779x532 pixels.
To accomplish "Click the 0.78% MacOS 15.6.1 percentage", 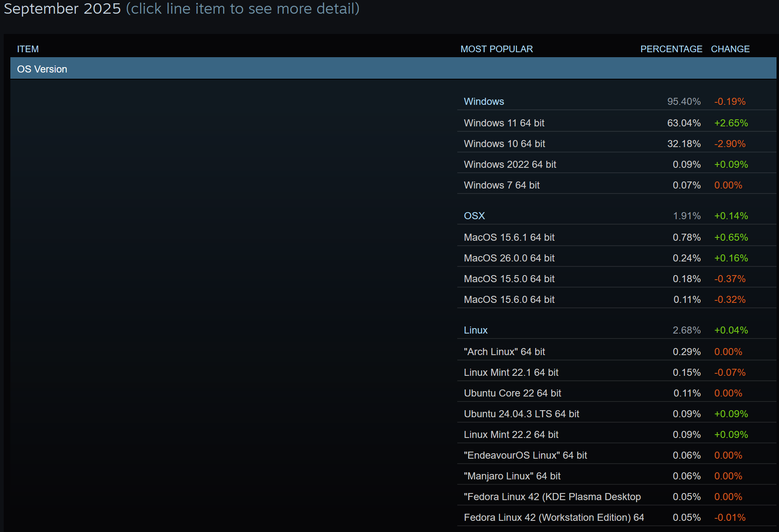I will [x=687, y=237].
